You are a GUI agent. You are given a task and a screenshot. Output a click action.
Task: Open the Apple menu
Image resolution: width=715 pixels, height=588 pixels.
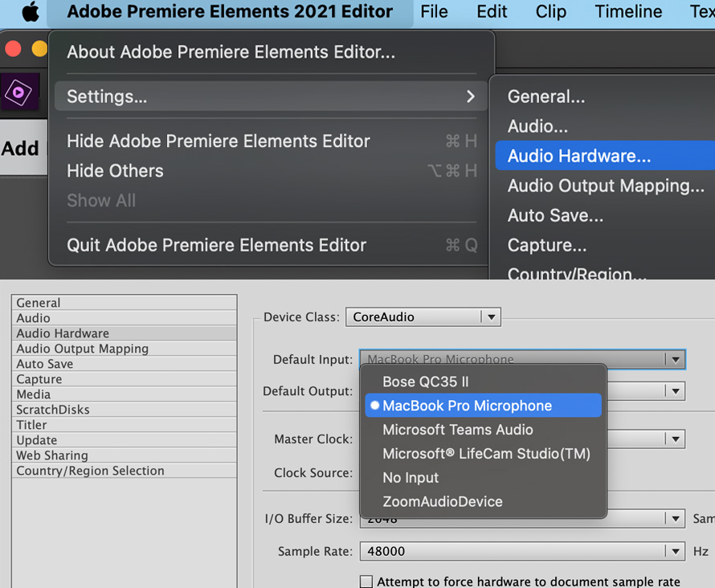[x=31, y=11]
